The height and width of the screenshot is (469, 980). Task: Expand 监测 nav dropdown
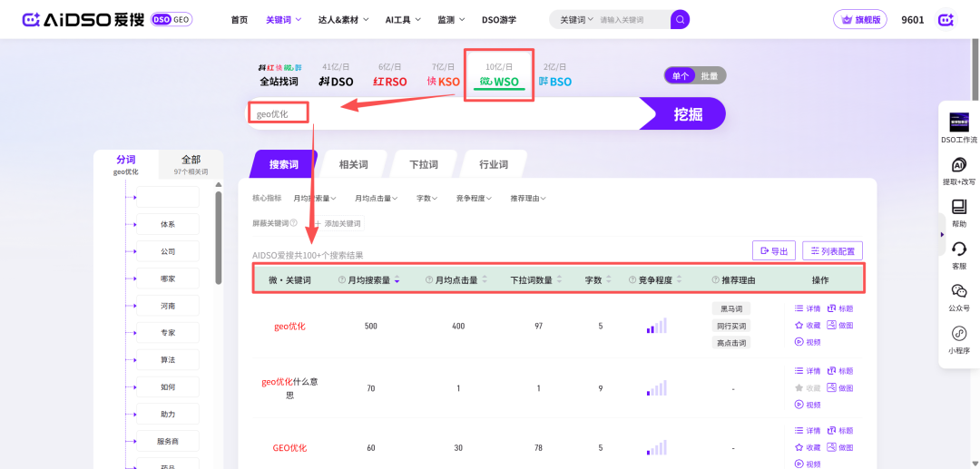point(451,19)
